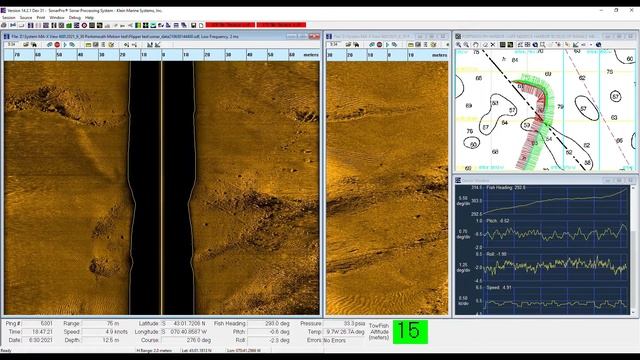Click the sensor window vertical scrollbar
The image size is (640, 360).
coord(633,250)
